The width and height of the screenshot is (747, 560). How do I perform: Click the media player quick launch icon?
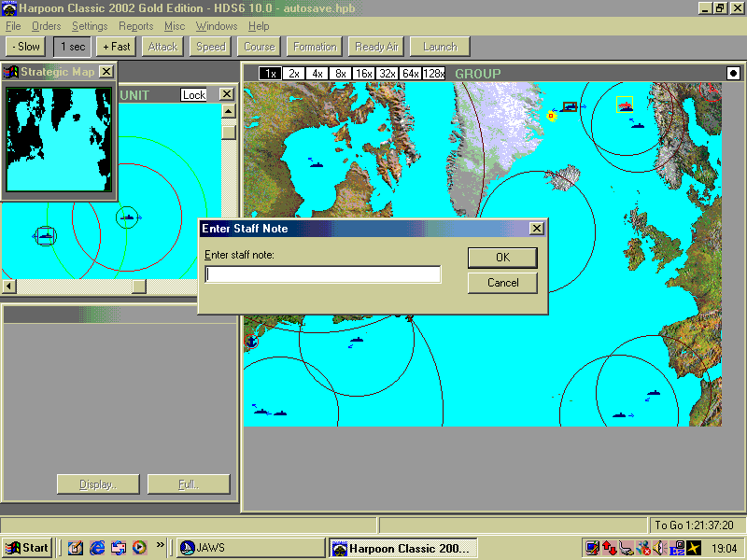pyautogui.click(x=139, y=548)
